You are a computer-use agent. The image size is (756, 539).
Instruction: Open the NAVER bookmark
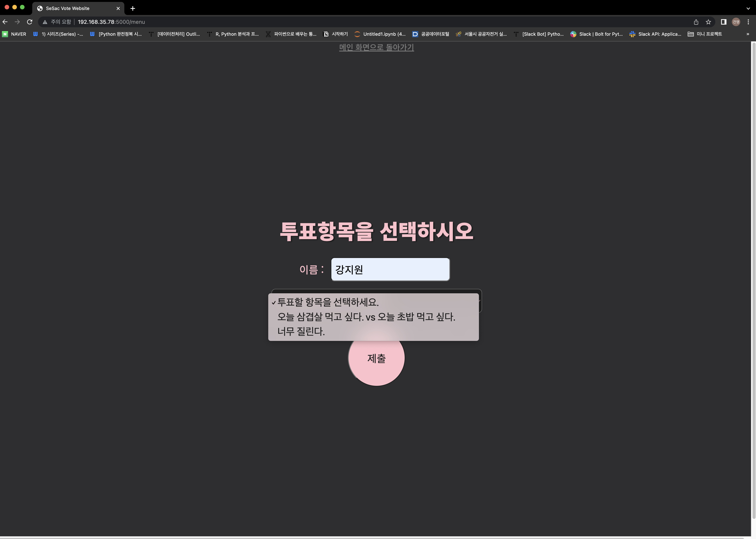click(x=14, y=34)
